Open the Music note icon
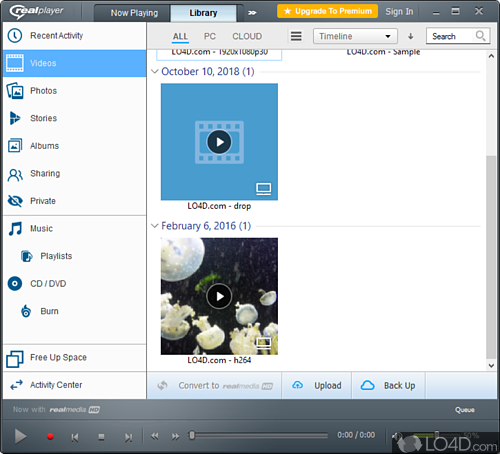This screenshot has height=454, width=500. click(15, 229)
